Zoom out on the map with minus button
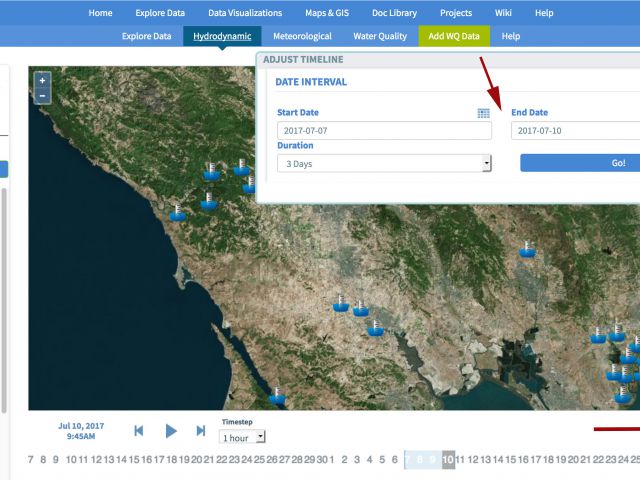Screen dimensions: 640x480 [x=42, y=96]
